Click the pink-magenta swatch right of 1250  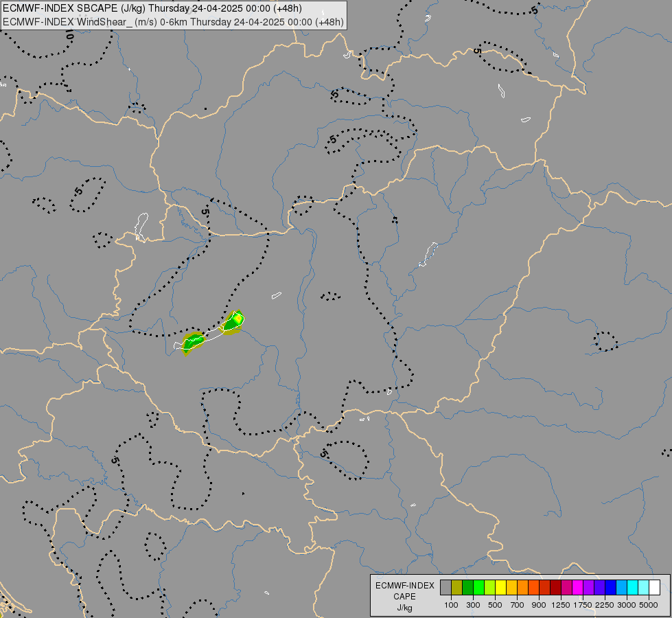click(x=566, y=588)
